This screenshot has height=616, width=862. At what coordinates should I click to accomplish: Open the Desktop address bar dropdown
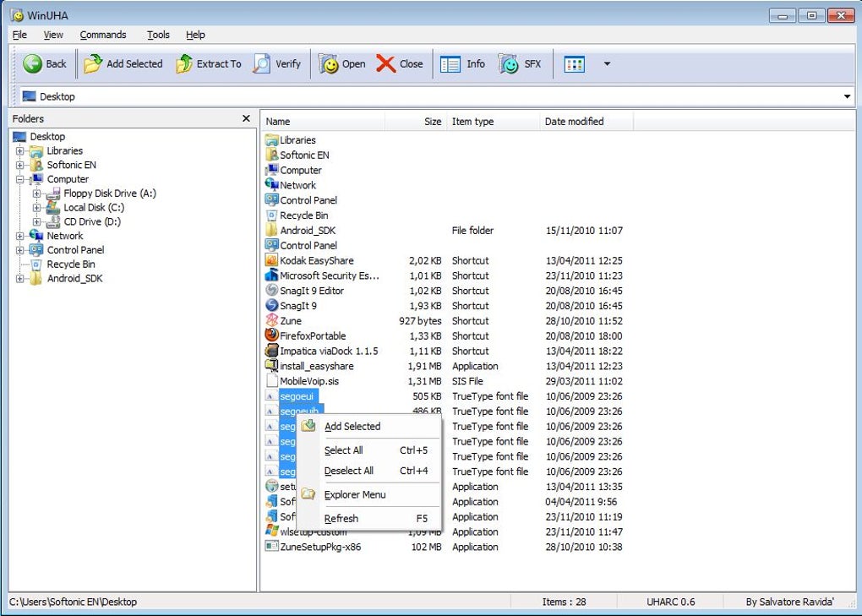pos(847,96)
